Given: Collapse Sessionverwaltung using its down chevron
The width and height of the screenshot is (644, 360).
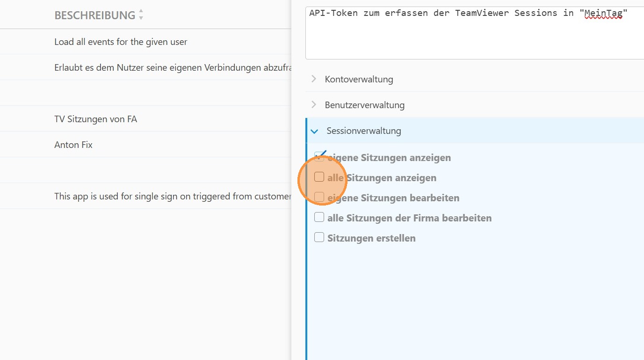Looking at the screenshot, I should (x=314, y=131).
